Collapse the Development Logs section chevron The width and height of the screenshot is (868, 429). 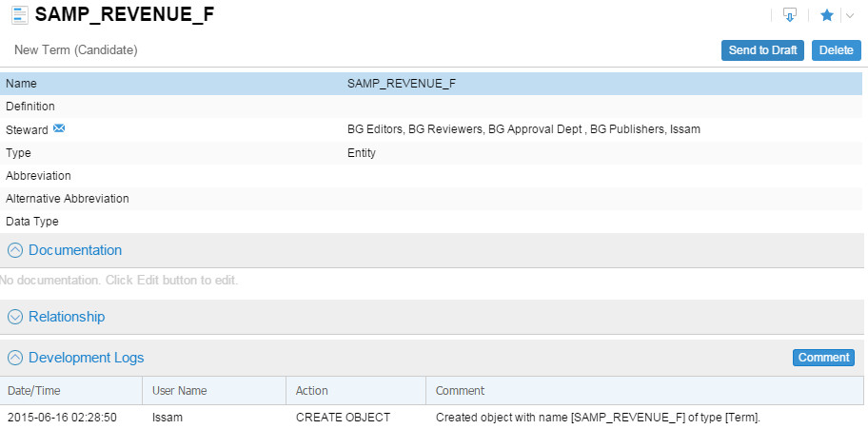[x=15, y=358]
